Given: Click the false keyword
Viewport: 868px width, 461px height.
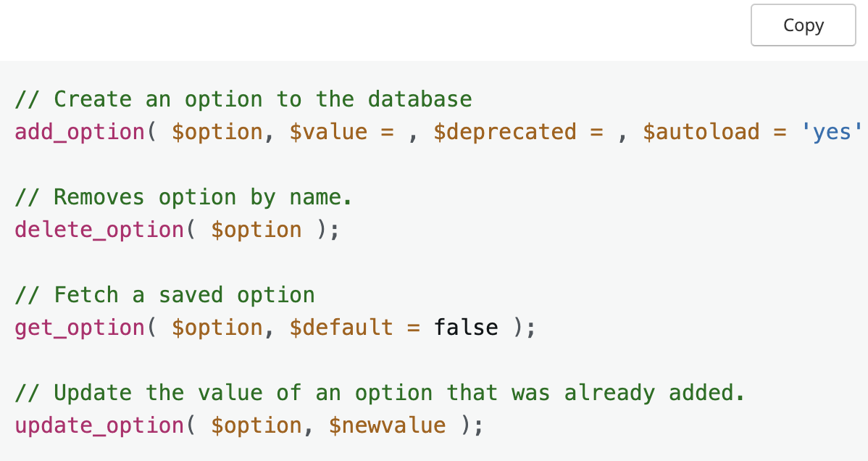Looking at the screenshot, I should (466, 328).
